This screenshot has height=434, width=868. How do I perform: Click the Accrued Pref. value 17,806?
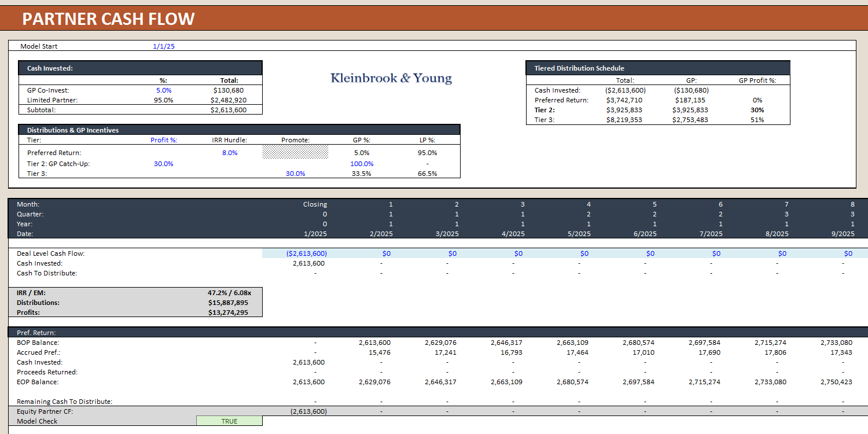pyautogui.click(x=775, y=352)
